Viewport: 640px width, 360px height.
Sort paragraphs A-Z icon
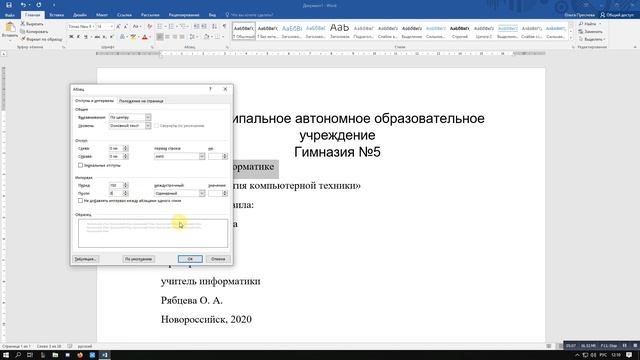[215, 27]
